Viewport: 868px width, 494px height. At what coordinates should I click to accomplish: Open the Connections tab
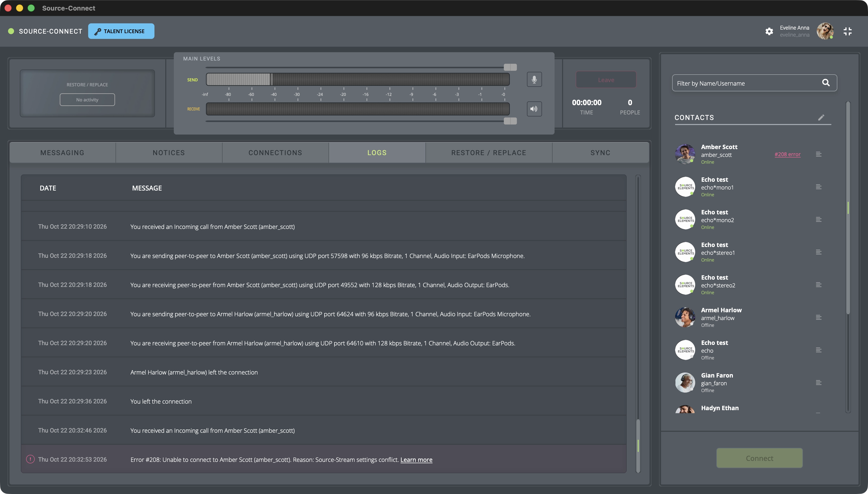[275, 153]
